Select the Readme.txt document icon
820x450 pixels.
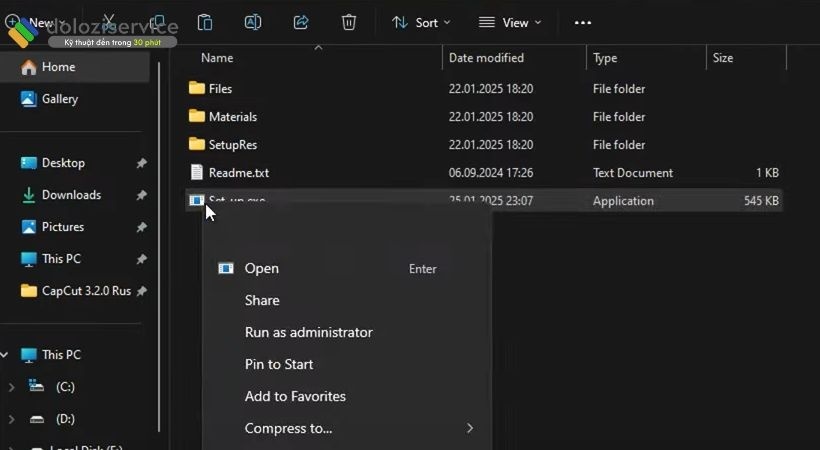pos(197,172)
